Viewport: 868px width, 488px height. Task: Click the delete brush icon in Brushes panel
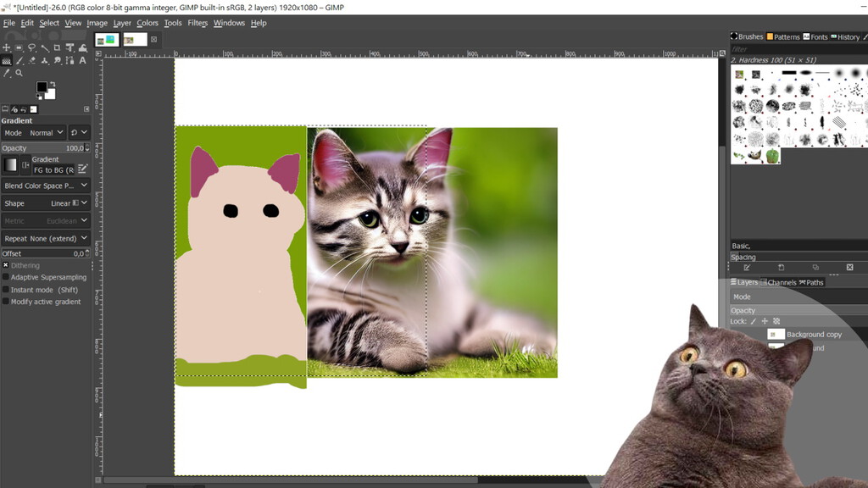[x=849, y=268]
